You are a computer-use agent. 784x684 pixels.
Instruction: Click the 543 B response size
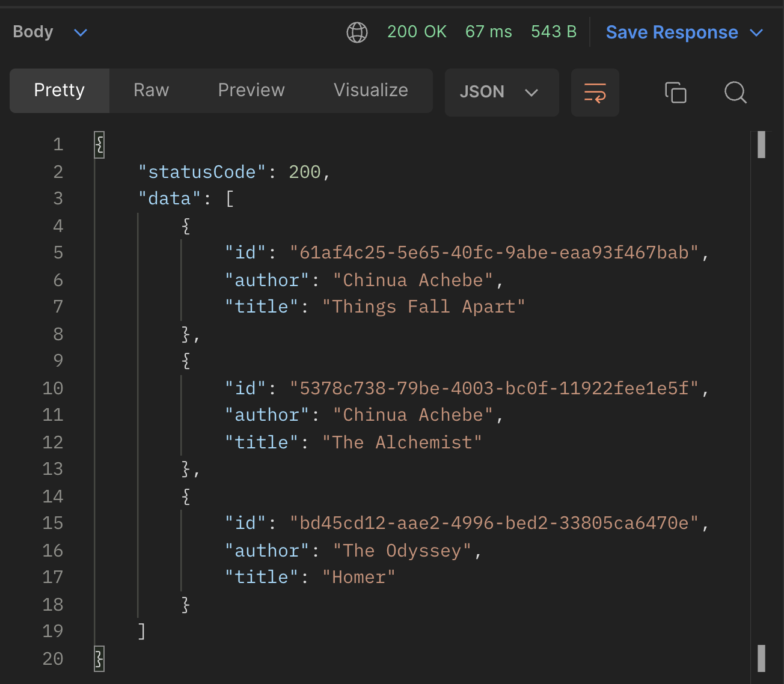point(554,32)
